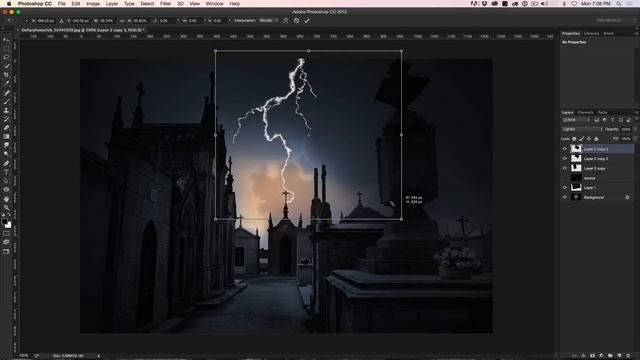Viewport: 640px width, 360px height.
Task: Open the Layer menu
Action: point(112,4)
